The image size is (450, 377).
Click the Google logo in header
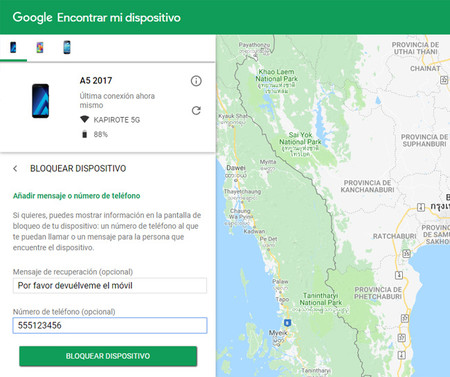[x=32, y=17]
